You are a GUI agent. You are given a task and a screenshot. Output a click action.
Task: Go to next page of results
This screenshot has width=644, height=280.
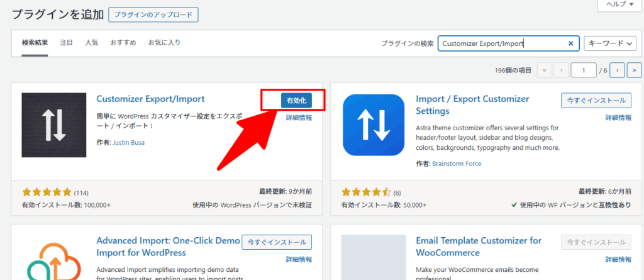click(x=618, y=70)
